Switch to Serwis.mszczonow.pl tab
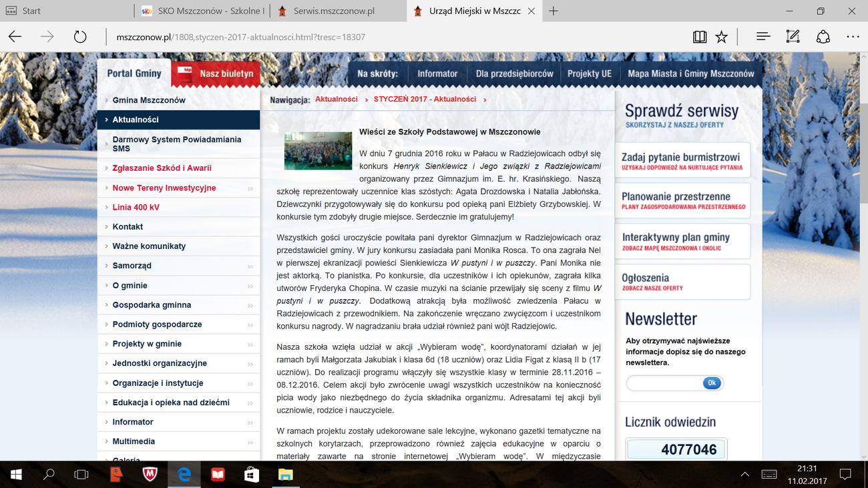The width and height of the screenshot is (868, 488). 338,11
